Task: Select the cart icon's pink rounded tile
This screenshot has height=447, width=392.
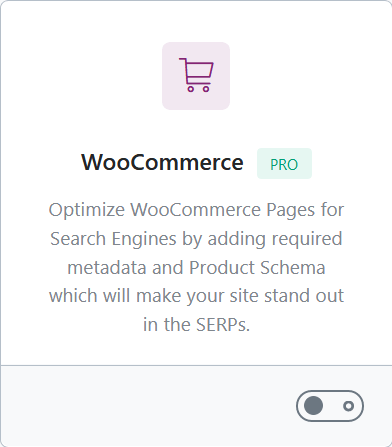Action: [x=196, y=76]
